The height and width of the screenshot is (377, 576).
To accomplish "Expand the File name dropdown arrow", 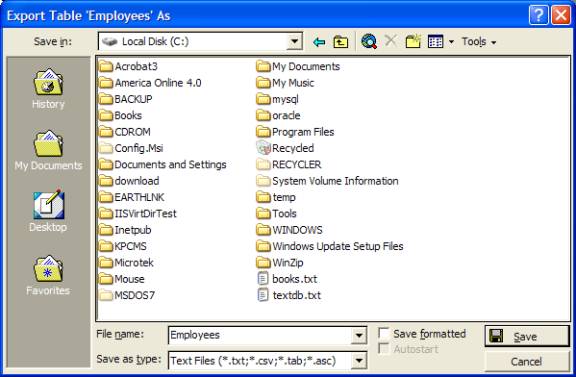I will click(x=359, y=335).
